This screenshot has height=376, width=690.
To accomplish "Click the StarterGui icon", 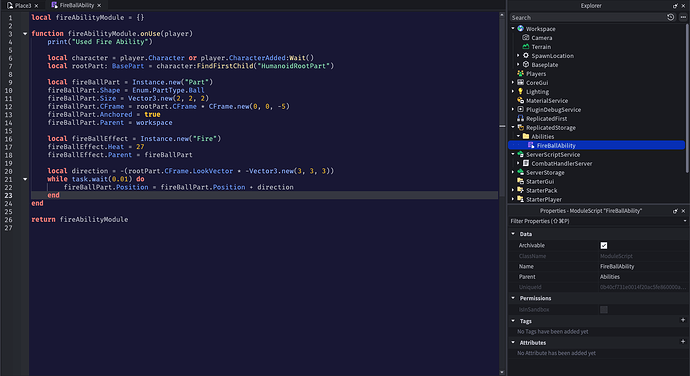I will (521, 181).
